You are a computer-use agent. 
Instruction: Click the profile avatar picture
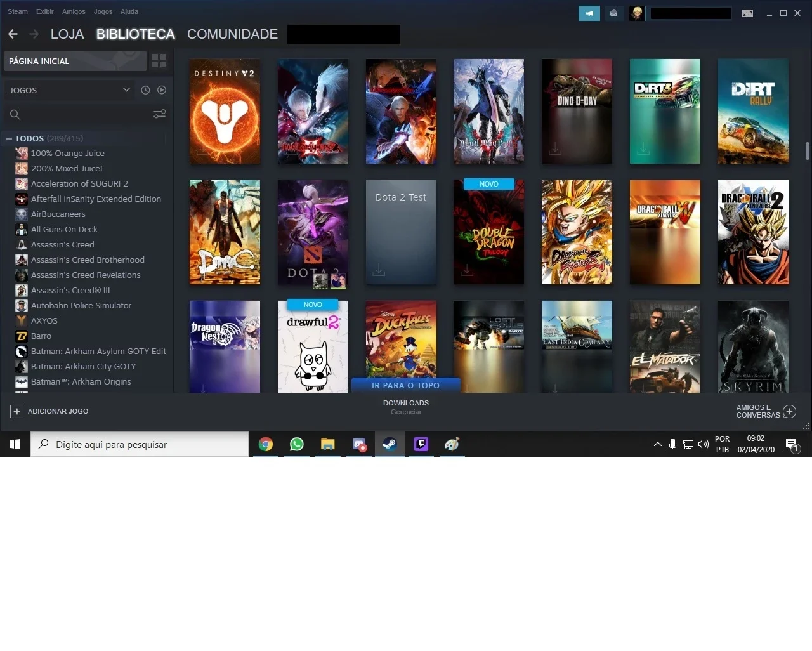point(637,13)
